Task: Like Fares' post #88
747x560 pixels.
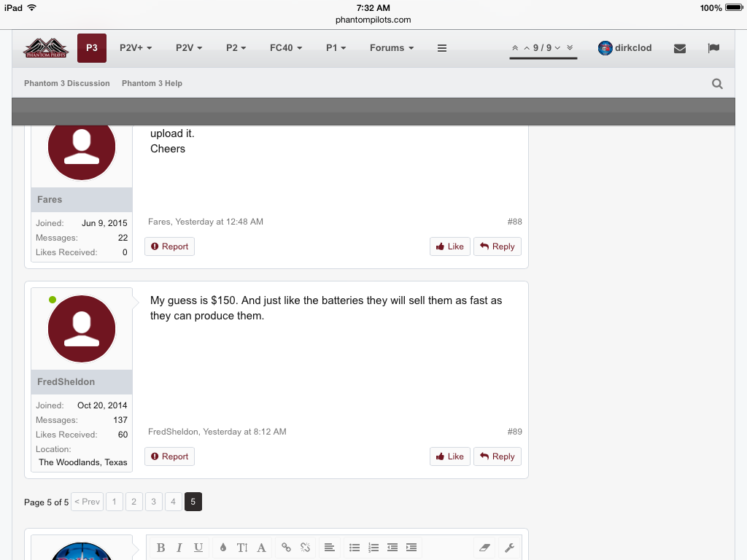Action: point(449,246)
